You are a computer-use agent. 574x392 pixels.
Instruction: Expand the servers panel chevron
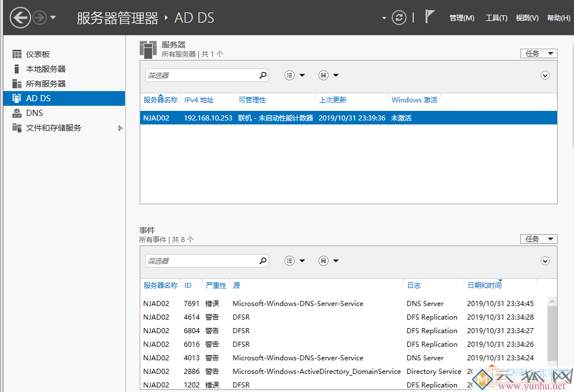[x=545, y=75]
